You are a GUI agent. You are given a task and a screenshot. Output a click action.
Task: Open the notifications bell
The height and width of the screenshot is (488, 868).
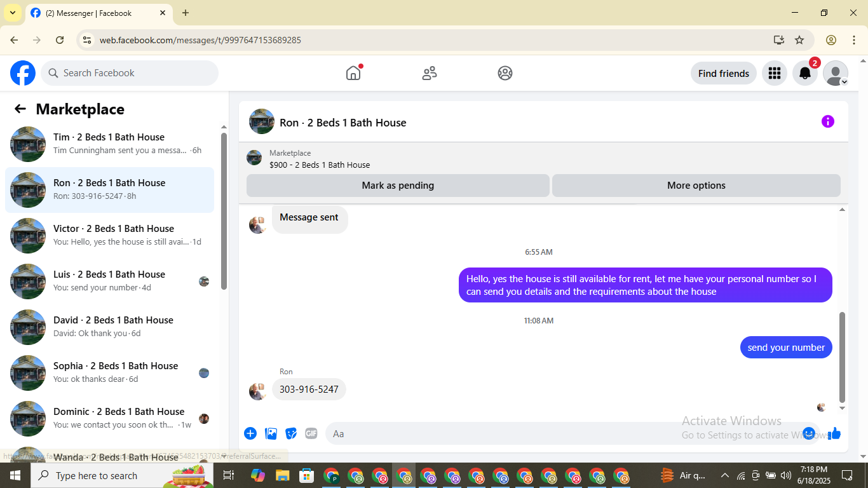[x=805, y=73]
